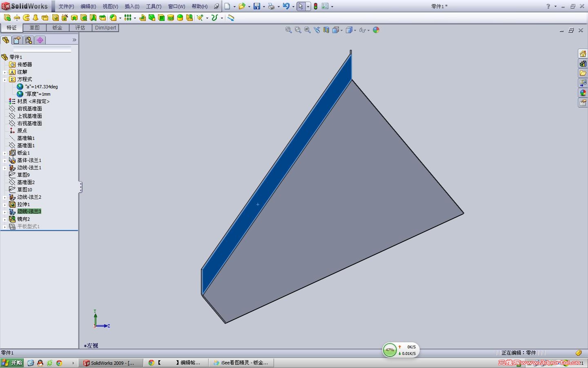Open the DimXpertManager crosshair tab icon
The image size is (588, 368).
pos(40,40)
